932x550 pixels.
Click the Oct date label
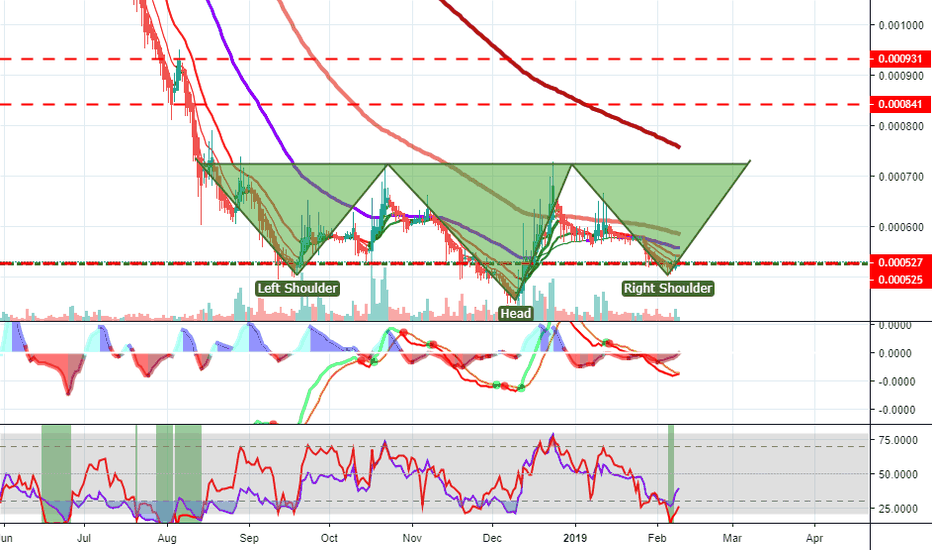click(x=329, y=538)
